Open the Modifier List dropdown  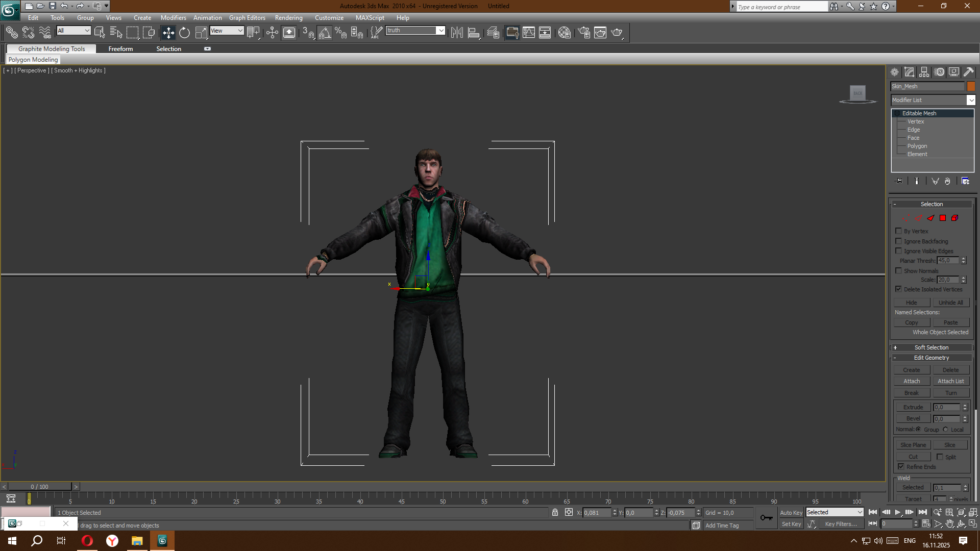point(971,100)
